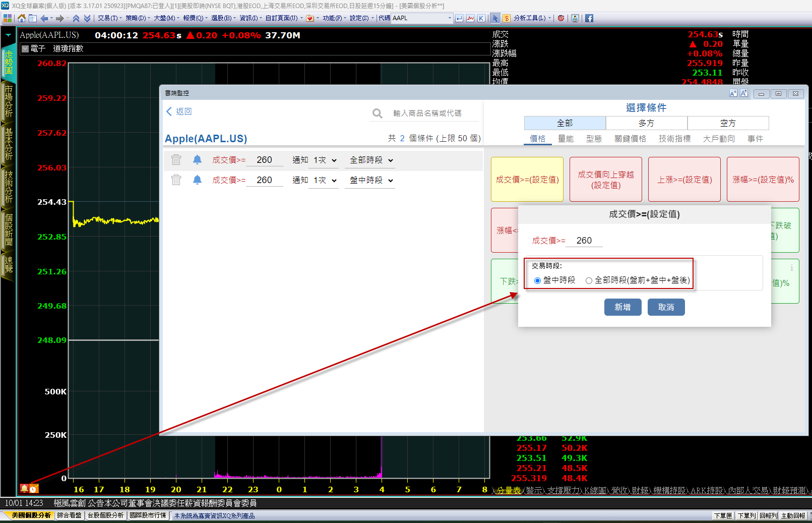The height and width of the screenshot is (523, 812).
Task: Switch to the 多方 tab in the condition panel
Action: [x=646, y=123]
